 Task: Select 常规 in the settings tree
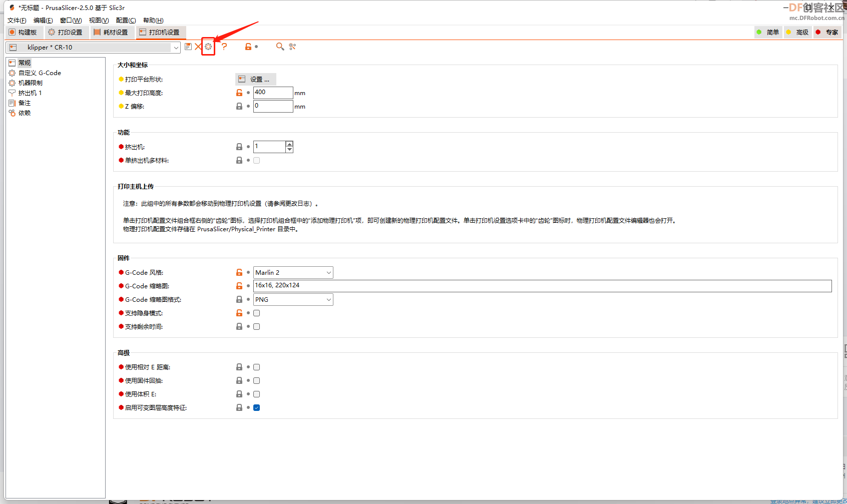[25, 63]
